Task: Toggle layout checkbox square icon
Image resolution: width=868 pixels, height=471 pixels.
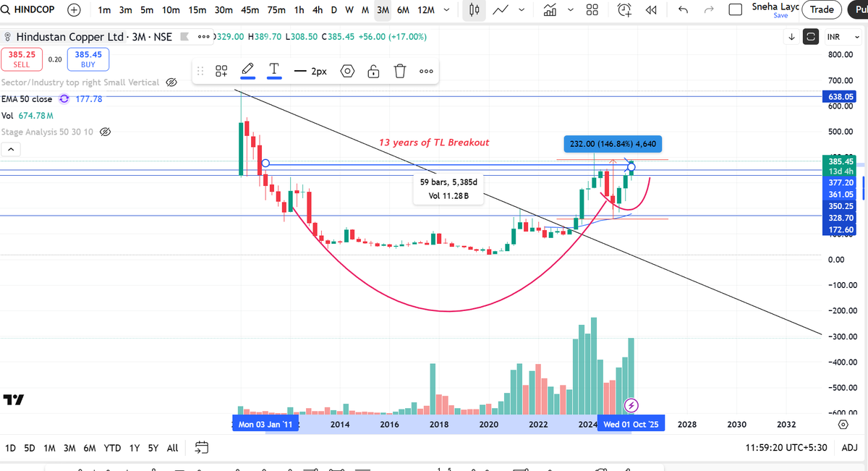Action: tap(736, 10)
